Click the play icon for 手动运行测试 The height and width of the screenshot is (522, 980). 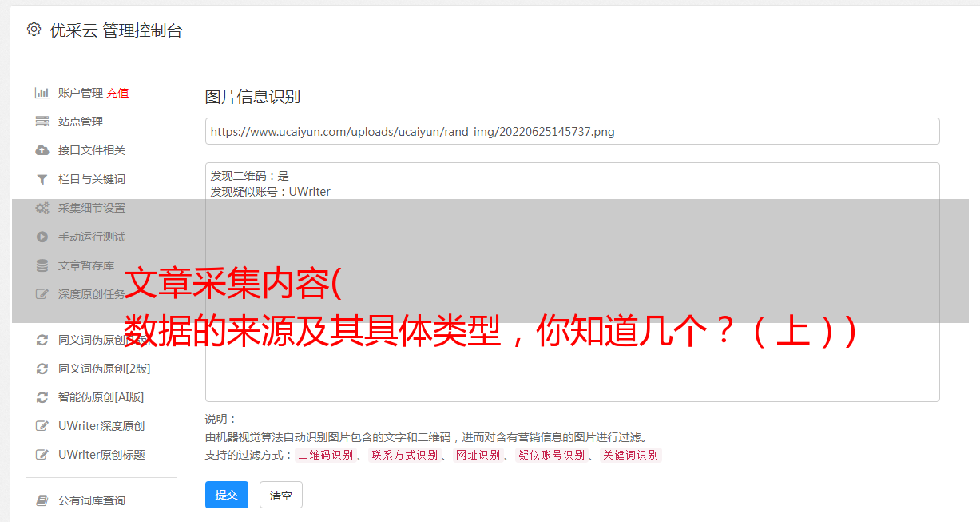[42, 237]
